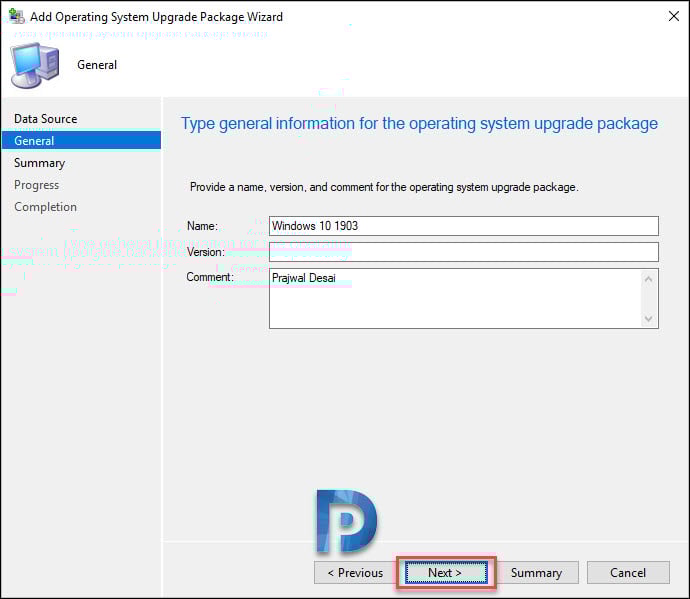Screen dimensions: 690x599
Task: Click the 'Name:' label
Action: tap(202, 226)
